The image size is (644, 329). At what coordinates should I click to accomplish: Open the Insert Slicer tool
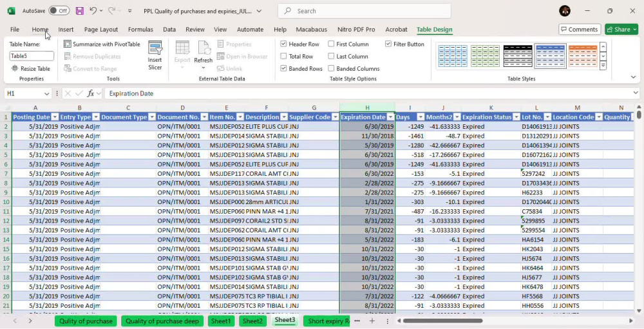click(x=155, y=56)
